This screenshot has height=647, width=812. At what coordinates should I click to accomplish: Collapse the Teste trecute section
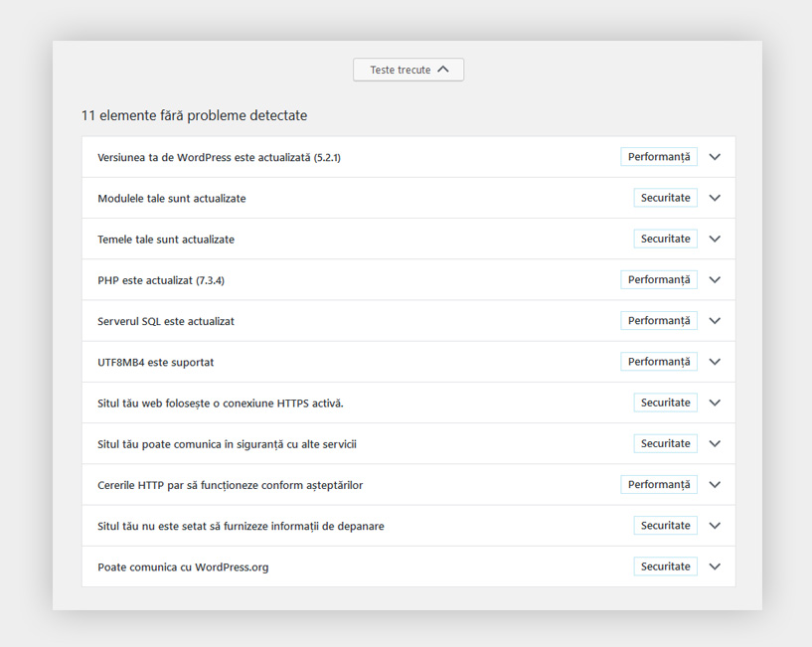tap(408, 70)
